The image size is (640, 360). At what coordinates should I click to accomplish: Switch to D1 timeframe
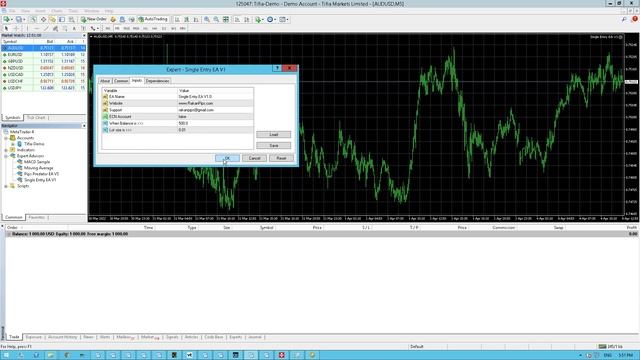coord(164,29)
